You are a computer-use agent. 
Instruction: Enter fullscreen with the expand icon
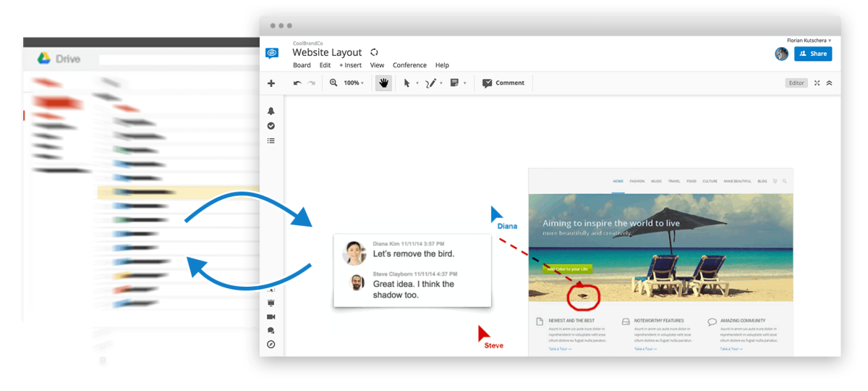817,83
